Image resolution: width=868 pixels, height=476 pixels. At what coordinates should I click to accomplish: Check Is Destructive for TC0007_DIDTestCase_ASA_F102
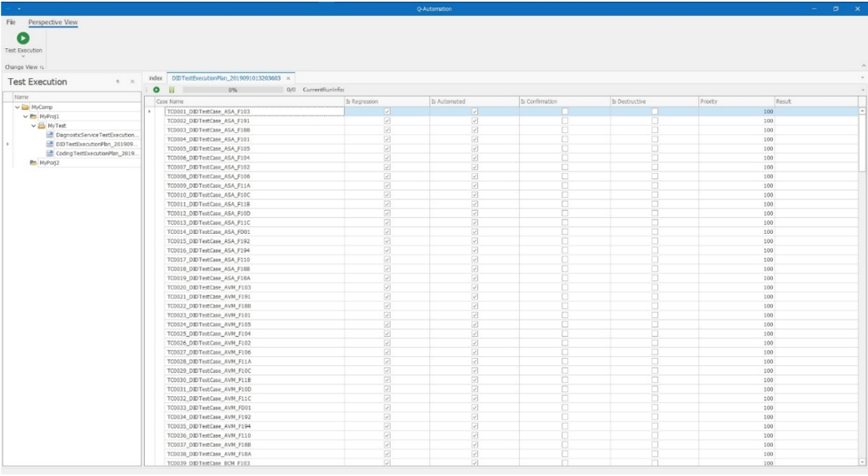[655, 167]
